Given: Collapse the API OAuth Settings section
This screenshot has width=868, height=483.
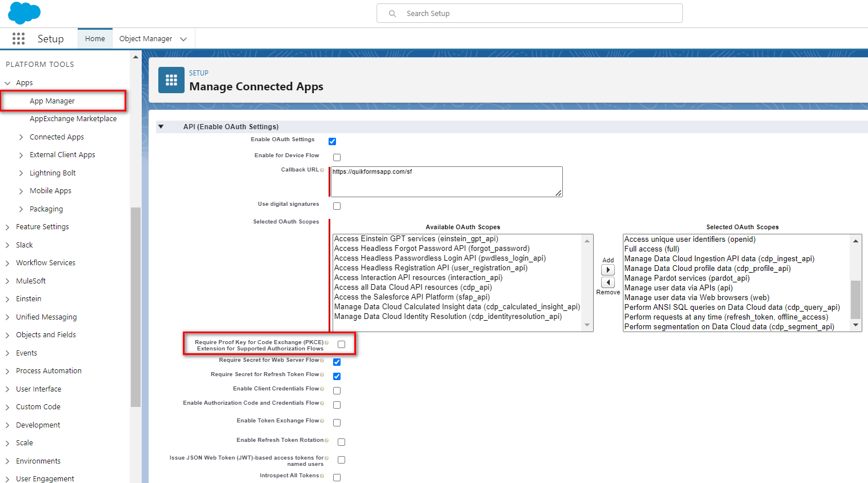Looking at the screenshot, I should tap(161, 126).
